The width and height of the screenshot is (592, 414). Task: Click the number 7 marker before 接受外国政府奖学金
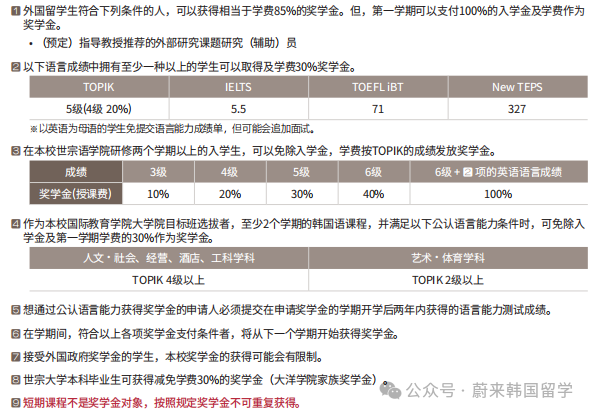[15, 357]
